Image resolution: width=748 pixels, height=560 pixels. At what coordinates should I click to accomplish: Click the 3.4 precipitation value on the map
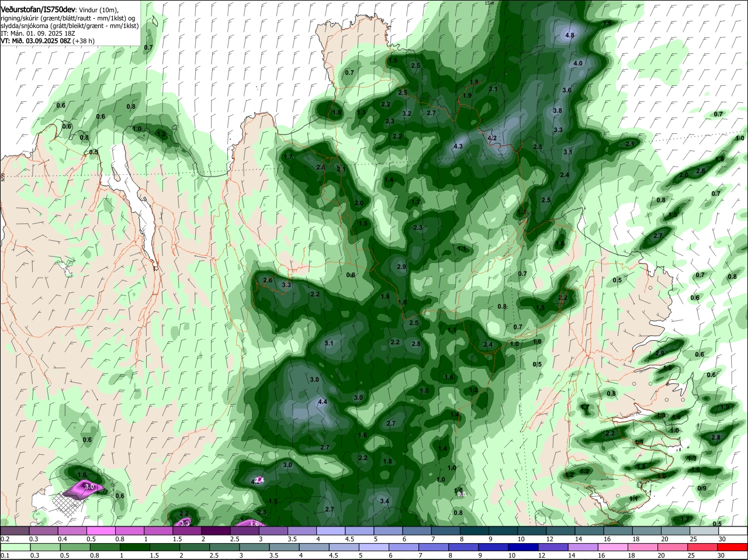pos(385,501)
